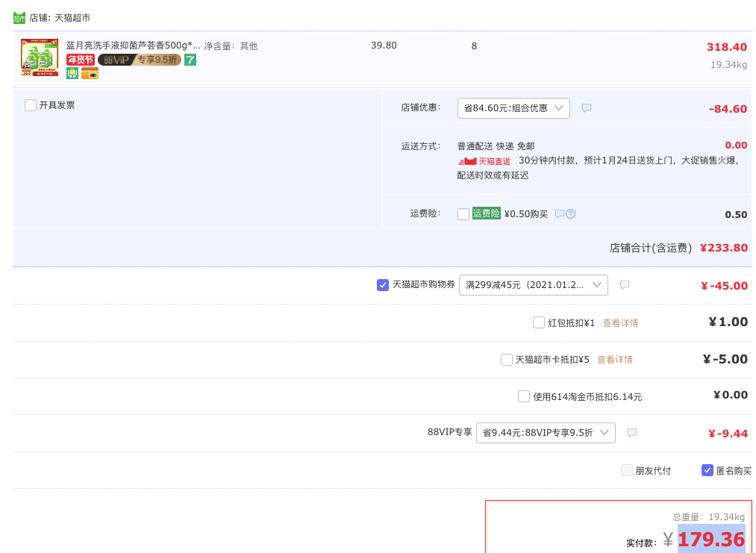
Task: Tick the 红包抵扣¥1 checkbox
Action: click(539, 322)
